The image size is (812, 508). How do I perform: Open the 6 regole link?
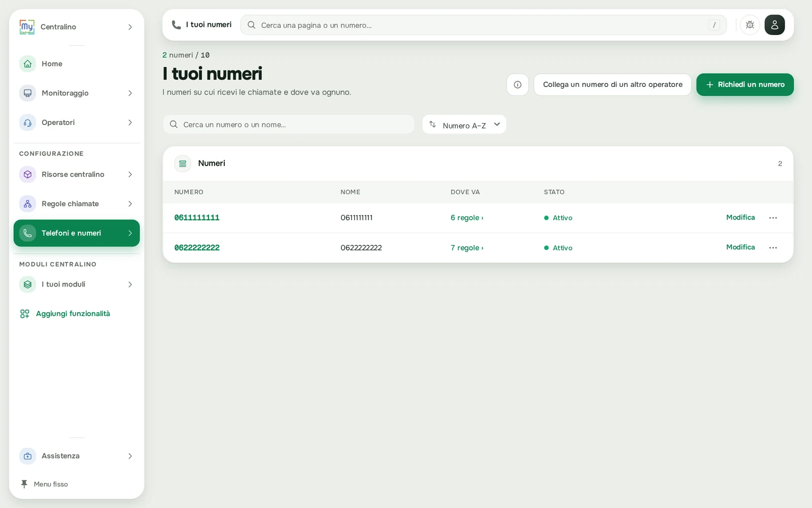[x=467, y=218]
